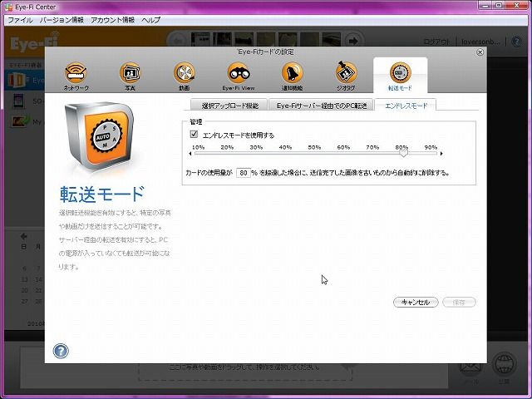Click the slider's right increase arrow
Image resolution: width=532 pixels, height=399 pixels.
click(441, 154)
